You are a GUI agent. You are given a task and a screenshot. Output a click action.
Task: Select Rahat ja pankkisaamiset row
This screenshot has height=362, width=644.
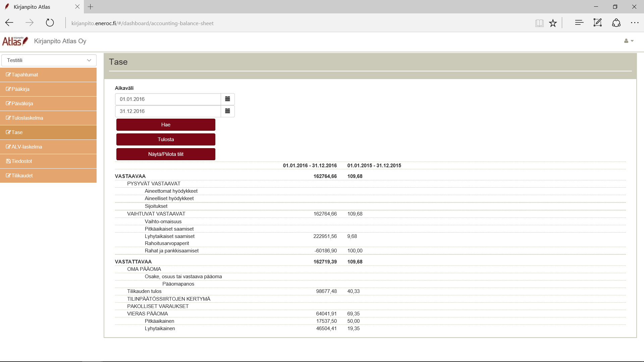[370, 251]
